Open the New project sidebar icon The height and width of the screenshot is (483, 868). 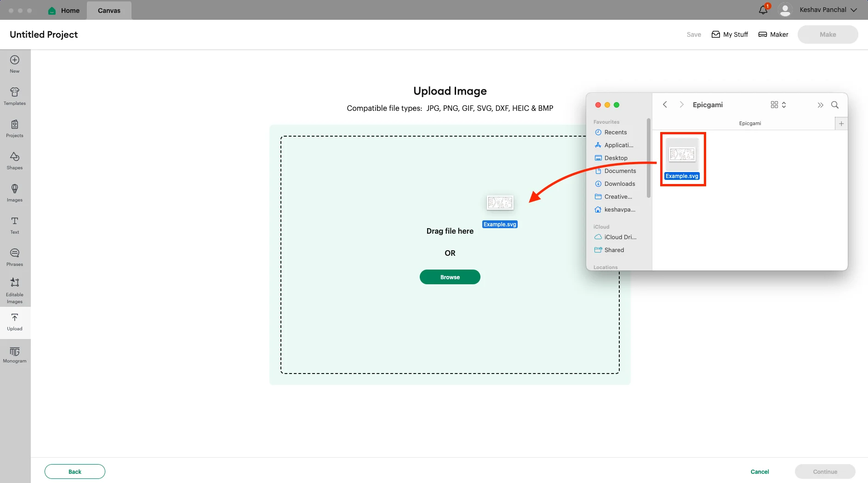pyautogui.click(x=15, y=64)
